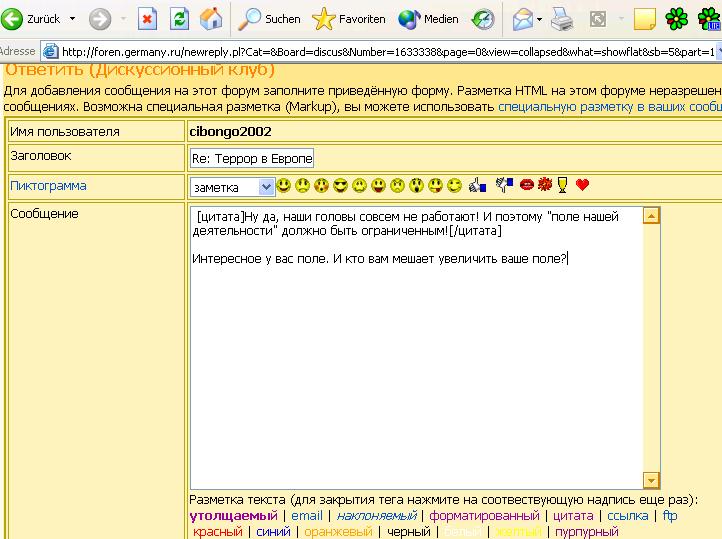Click the mail envelope icon
The height and width of the screenshot is (539, 722).
click(x=523, y=20)
